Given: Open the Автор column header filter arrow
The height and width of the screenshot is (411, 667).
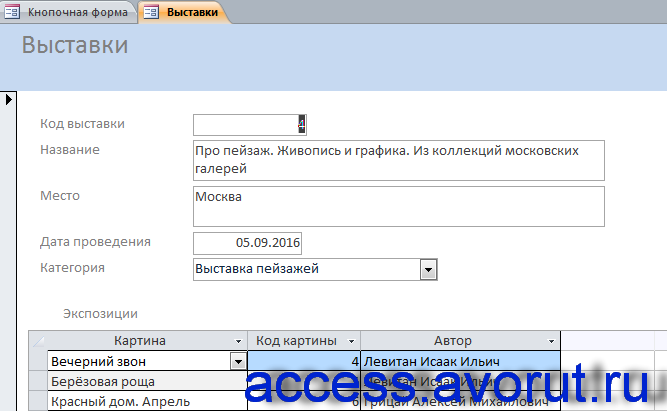Looking at the screenshot, I should tap(551, 341).
